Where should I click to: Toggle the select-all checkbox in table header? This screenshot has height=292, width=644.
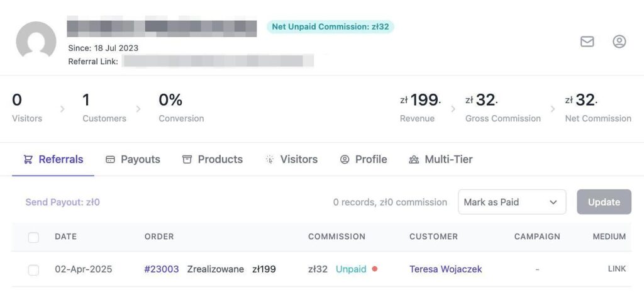tap(33, 237)
